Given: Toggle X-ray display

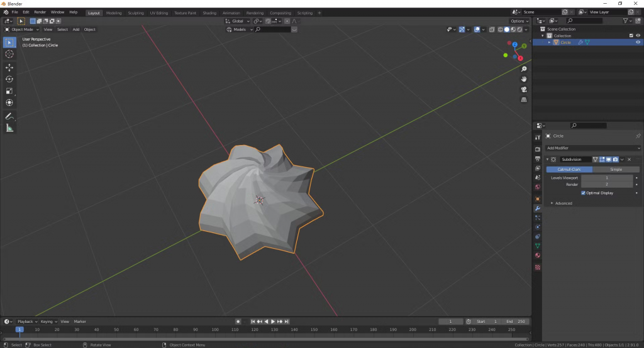Looking at the screenshot, I should 492,30.
